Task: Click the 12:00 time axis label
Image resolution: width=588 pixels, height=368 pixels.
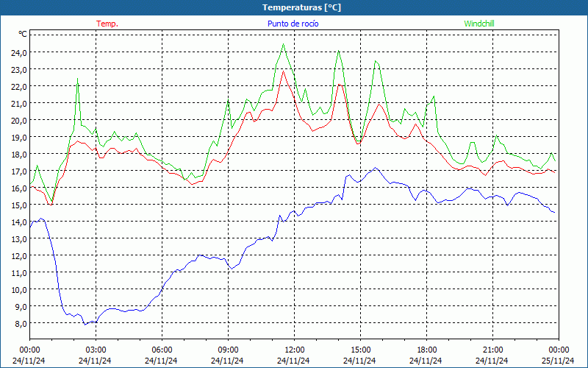Action: [x=295, y=350]
